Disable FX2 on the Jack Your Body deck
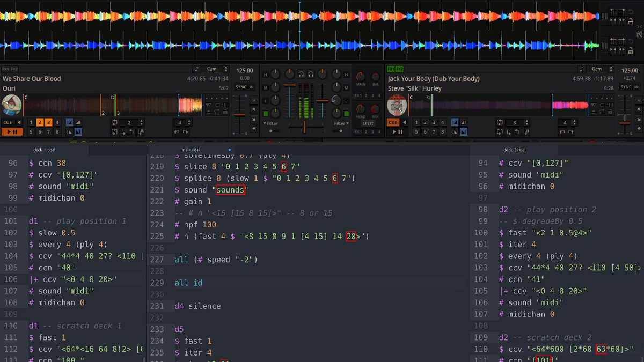Image resolution: width=644 pixels, height=362 pixels. coord(399,69)
